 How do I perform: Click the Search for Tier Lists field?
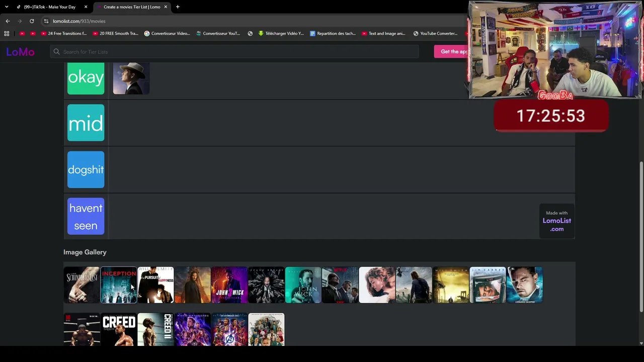tap(234, 52)
